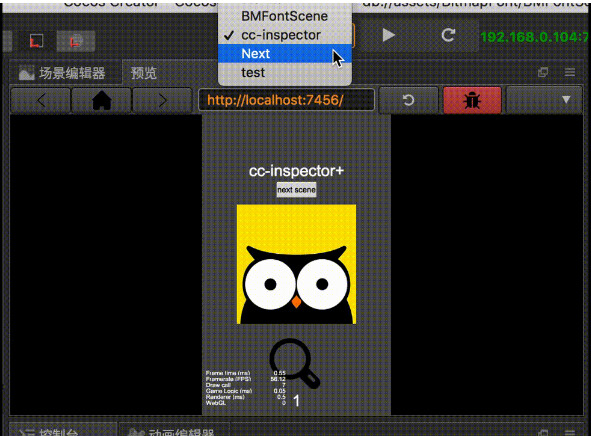591x436 pixels.
Task: Open the red bug debug tools
Action: coord(472,100)
